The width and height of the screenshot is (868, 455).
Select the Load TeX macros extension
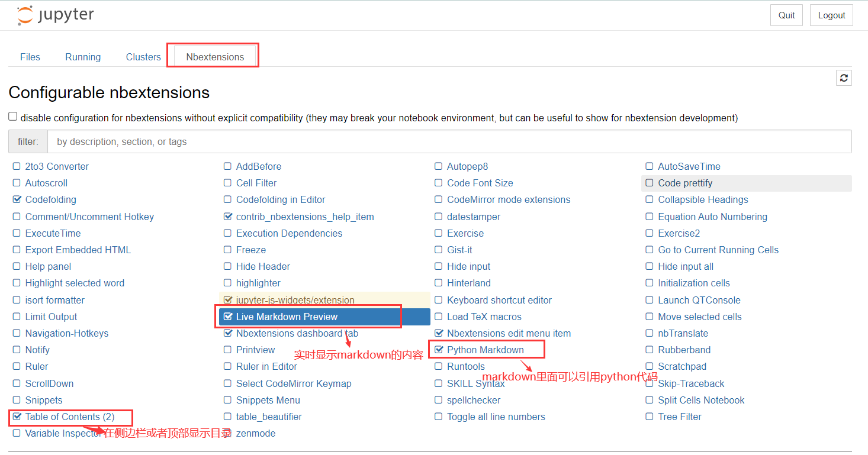tap(484, 317)
